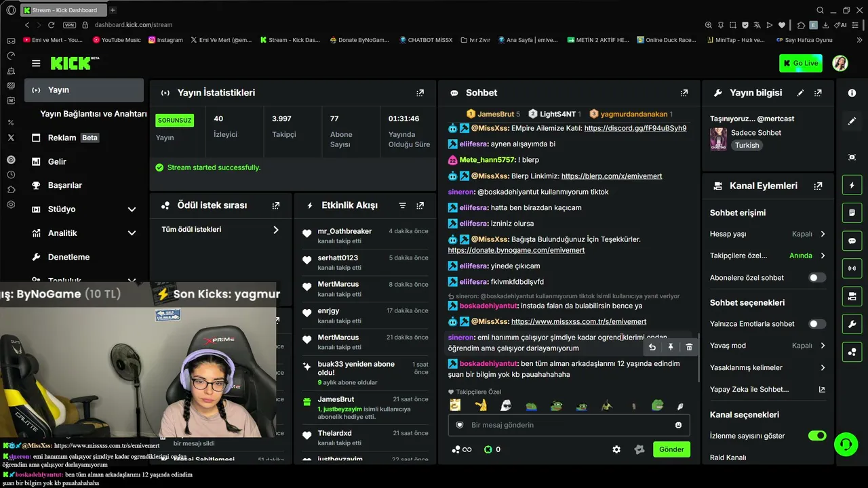Pop out the Yayın İstatistikleri panel
The image size is (868, 488).
420,93
